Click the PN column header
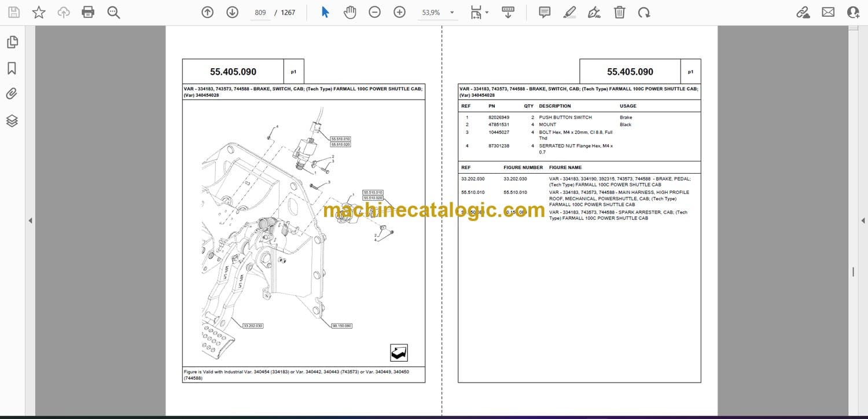The height and width of the screenshot is (419, 868). click(492, 106)
